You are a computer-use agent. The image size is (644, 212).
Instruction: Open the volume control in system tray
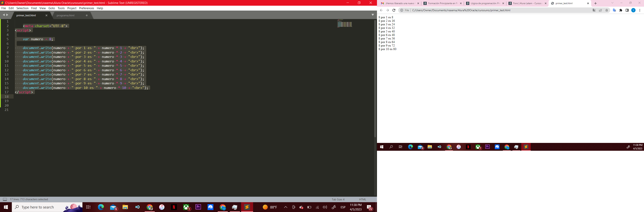pyautogui.click(x=325, y=207)
